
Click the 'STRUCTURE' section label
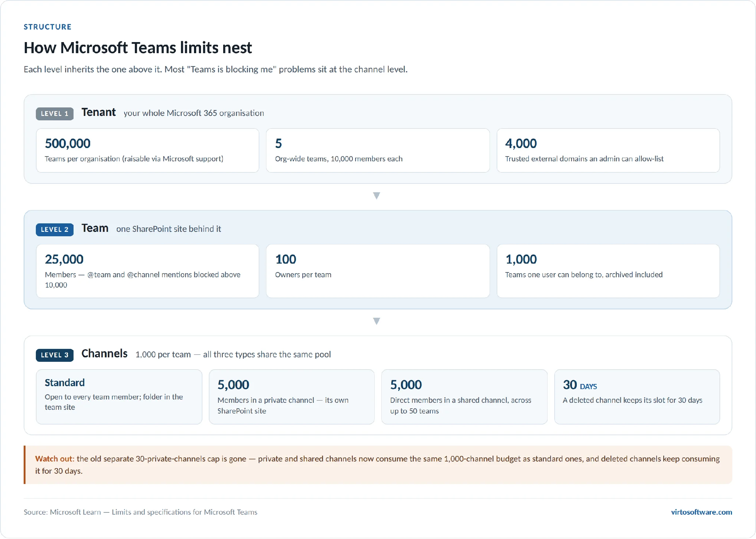[x=48, y=27]
